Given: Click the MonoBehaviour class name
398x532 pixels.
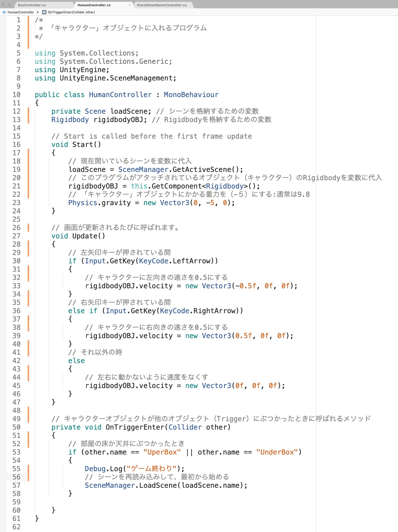Looking at the screenshot, I should 191,95.
